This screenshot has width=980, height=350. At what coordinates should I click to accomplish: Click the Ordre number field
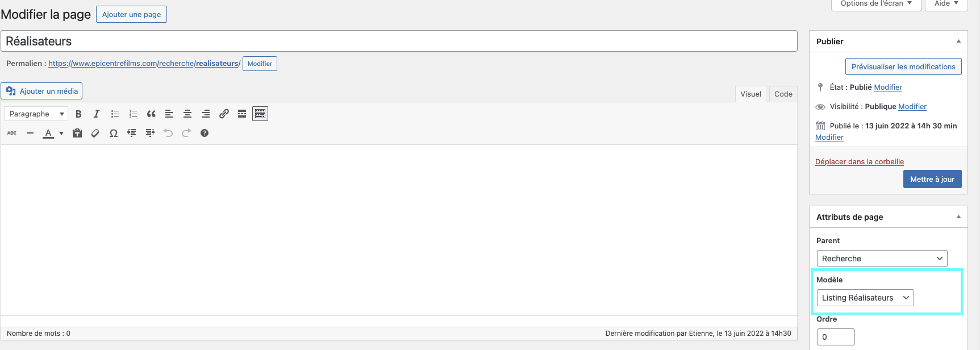835,337
